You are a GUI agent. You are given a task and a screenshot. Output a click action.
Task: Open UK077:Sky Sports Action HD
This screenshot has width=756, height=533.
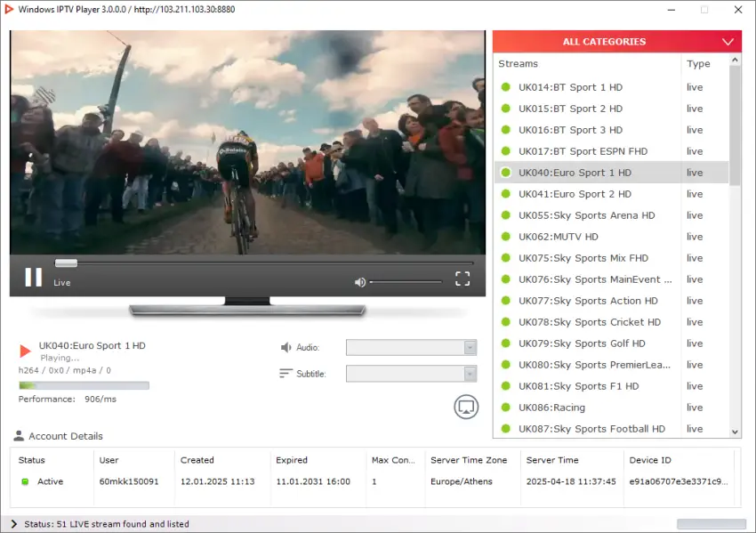(611, 301)
